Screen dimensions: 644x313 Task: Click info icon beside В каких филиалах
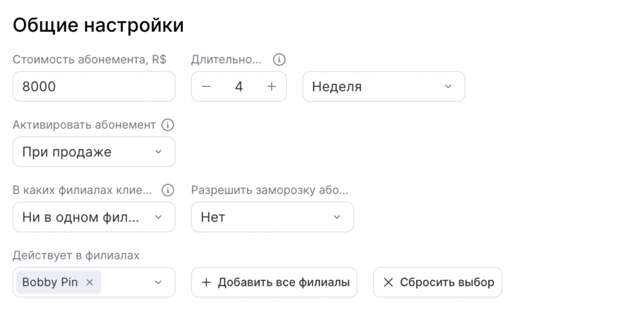point(167,190)
